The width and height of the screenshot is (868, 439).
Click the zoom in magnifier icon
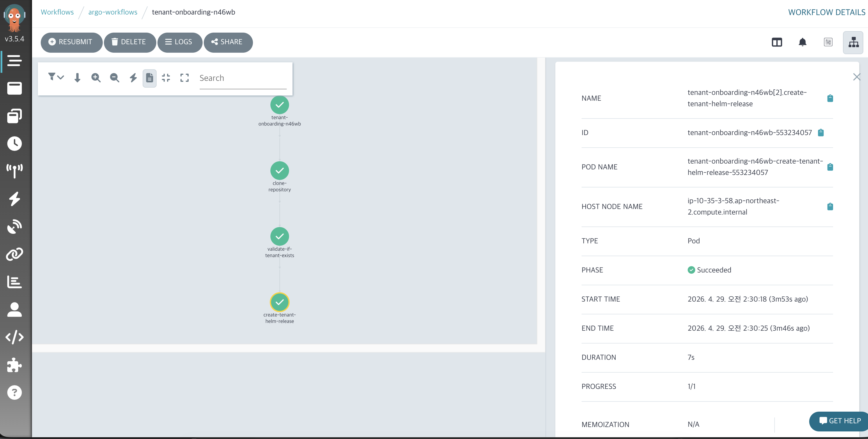(x=96, y=78)
